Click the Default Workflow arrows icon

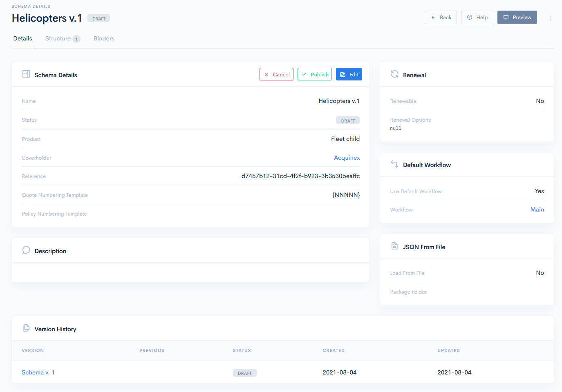[394, 164]
